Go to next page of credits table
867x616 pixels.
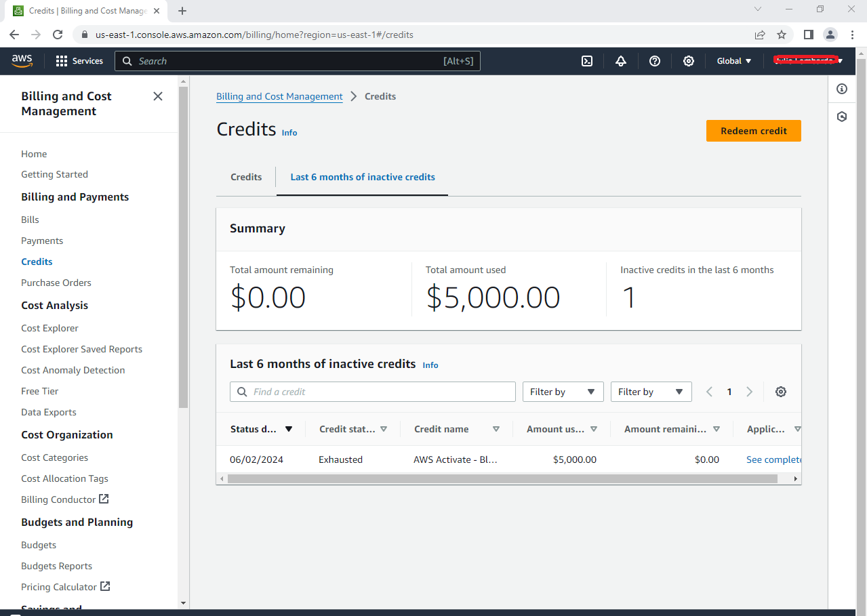[750, 392]
